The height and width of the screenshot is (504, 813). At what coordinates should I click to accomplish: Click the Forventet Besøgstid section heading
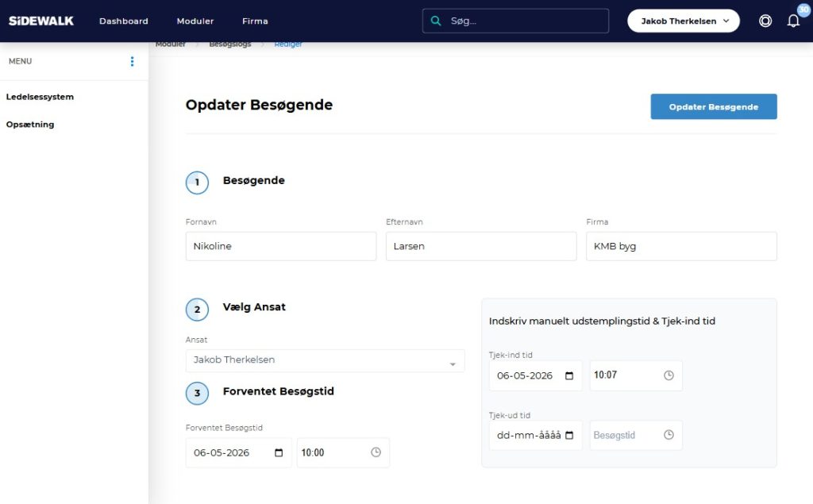(x=279, y=391)
